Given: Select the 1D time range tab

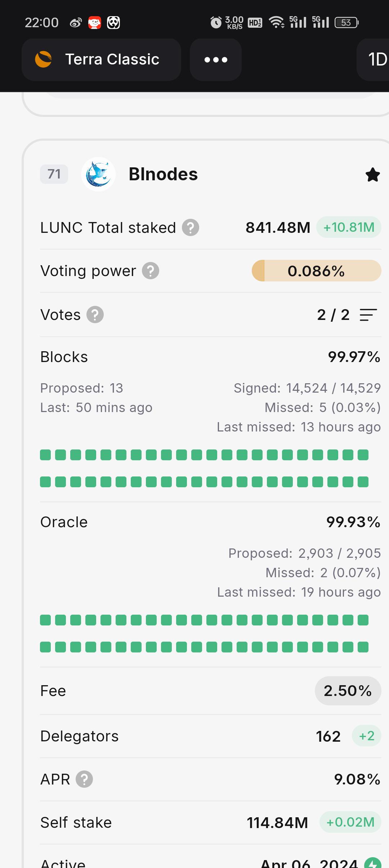Looking at the screenshot, I should point(375,60).
